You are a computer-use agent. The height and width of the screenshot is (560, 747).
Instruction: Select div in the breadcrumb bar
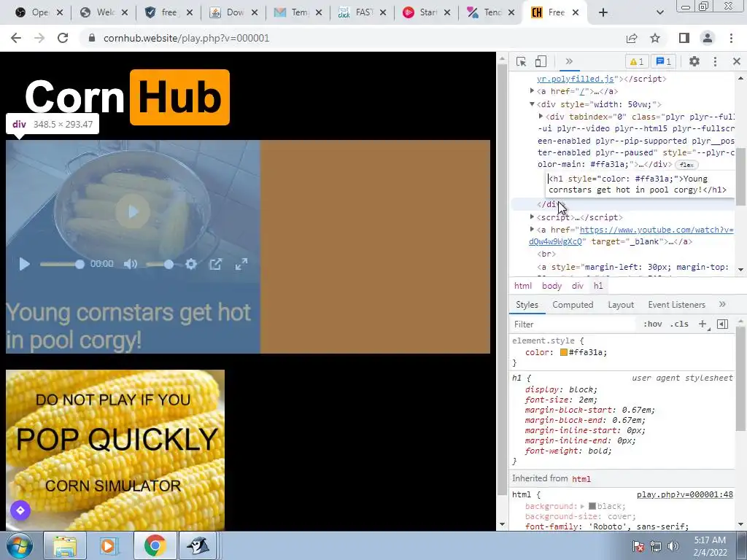click(x=578, y=286)
